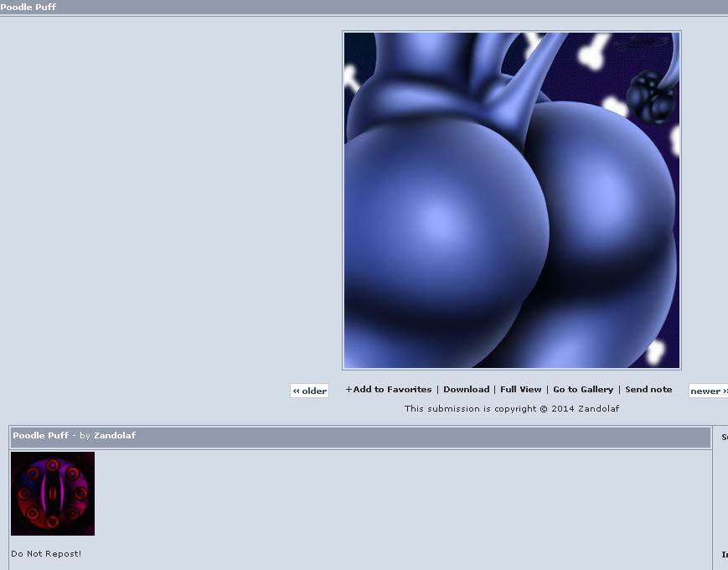This screenshot has width=728, height=570.
Task: Click Poodle Puff title in description header
Action: pos(40,435)
